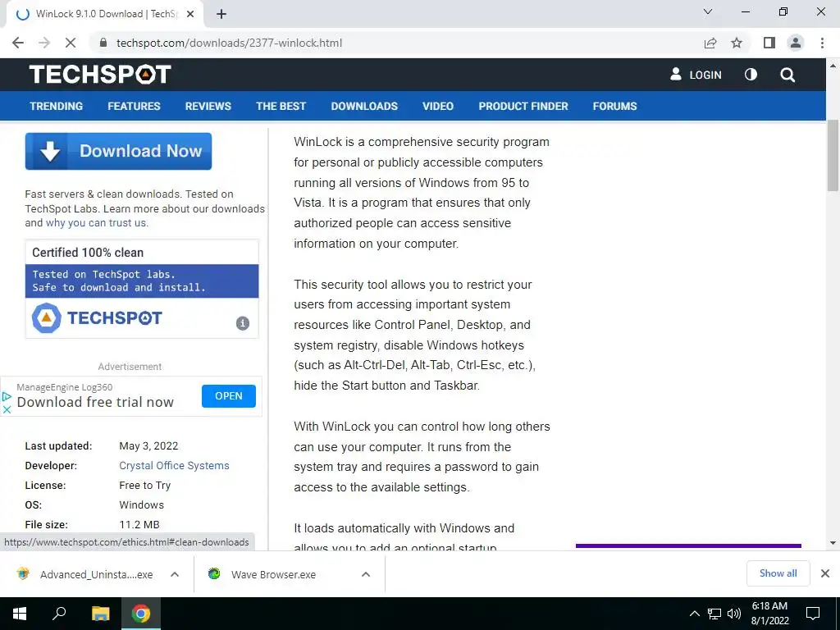Image resolution: width=840 pixels, height=630 pixels.
Task: Click the network tray icon
Action: coord(714,614)
